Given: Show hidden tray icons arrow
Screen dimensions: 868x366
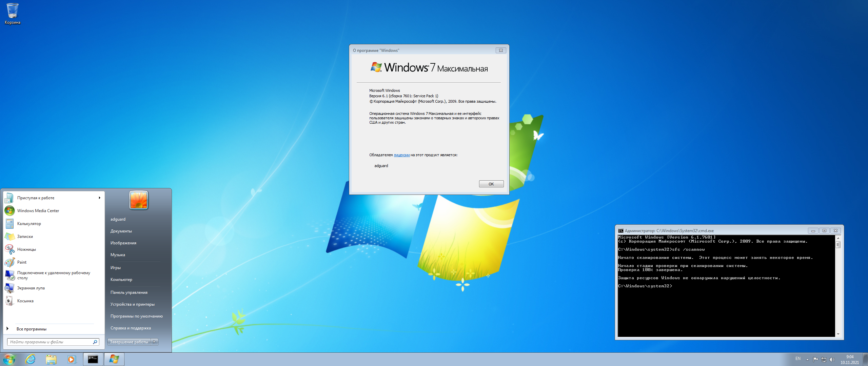Looking at the screenshot, I should tap(807, 359).
